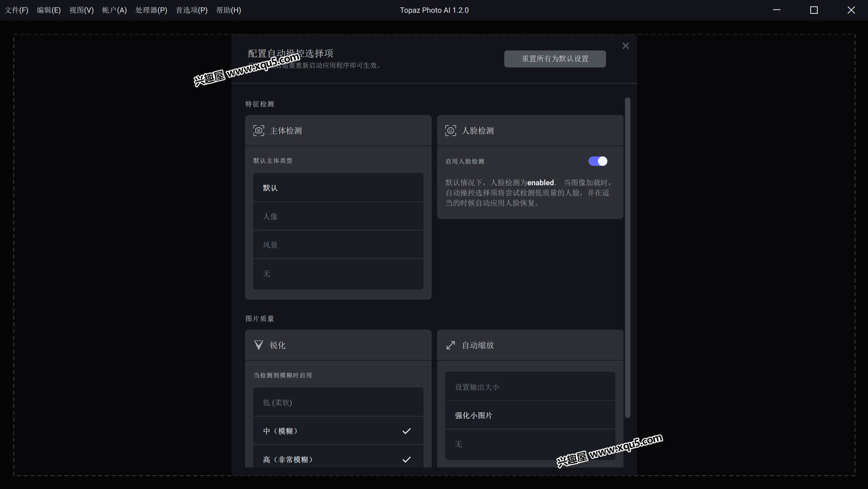The height and width of the screenshot is (489, 868).
Task: Open the 帮助(H) menu
Action: tap(228, 10)
